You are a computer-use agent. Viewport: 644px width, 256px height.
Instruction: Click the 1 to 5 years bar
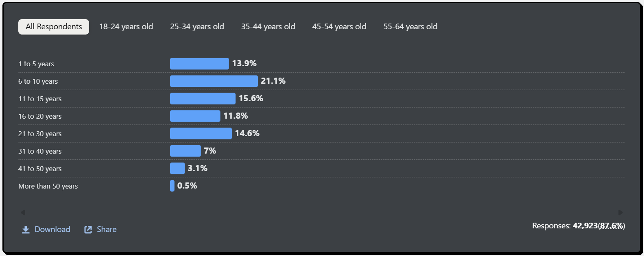coord(199,64)
